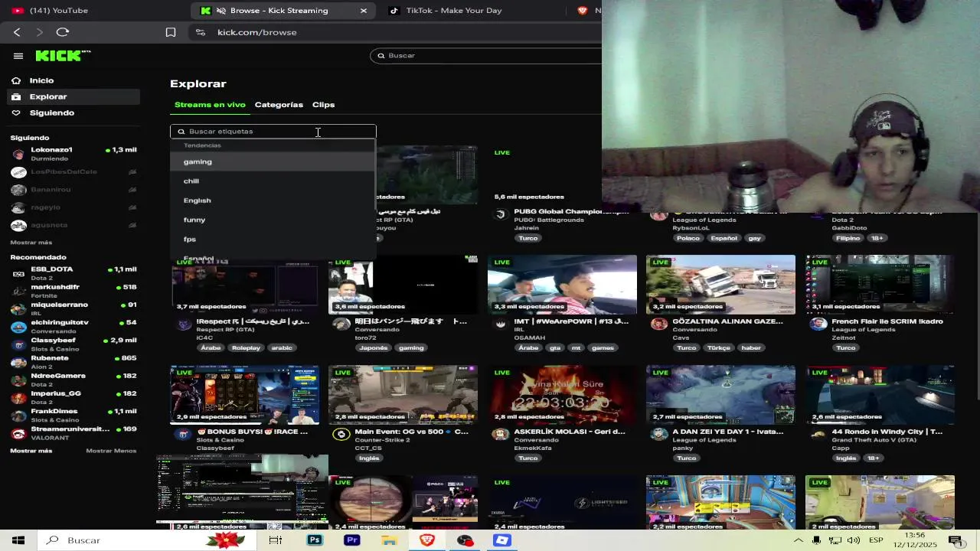980x551 pixels.
Task: Open Imperius_GG recommended channel
Action: point(73,397)
